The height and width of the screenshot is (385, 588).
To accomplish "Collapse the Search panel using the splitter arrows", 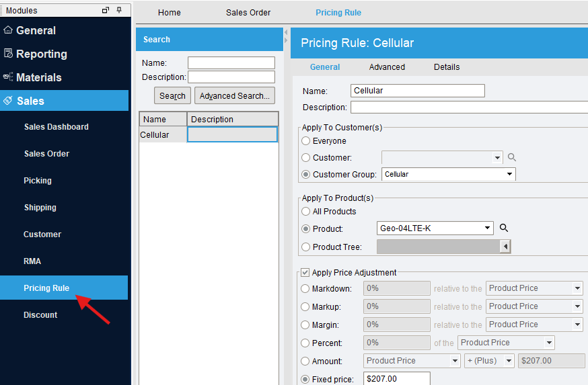I will 286,32.
